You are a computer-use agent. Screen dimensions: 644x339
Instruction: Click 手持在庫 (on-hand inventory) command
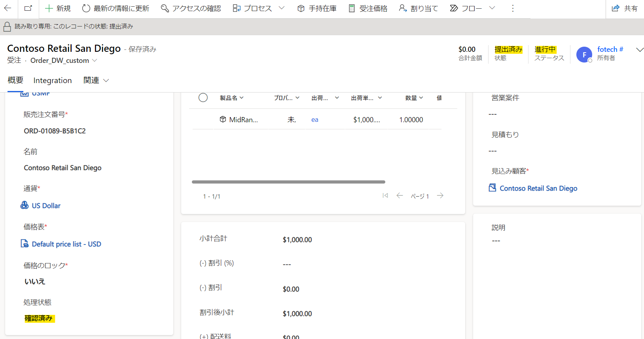(x=317, y=8)
